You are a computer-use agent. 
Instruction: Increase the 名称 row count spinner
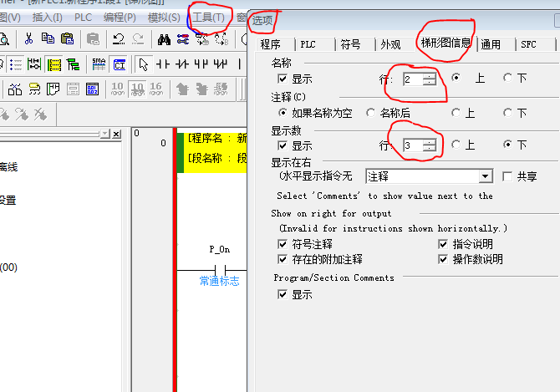click(x=430, y=75)
